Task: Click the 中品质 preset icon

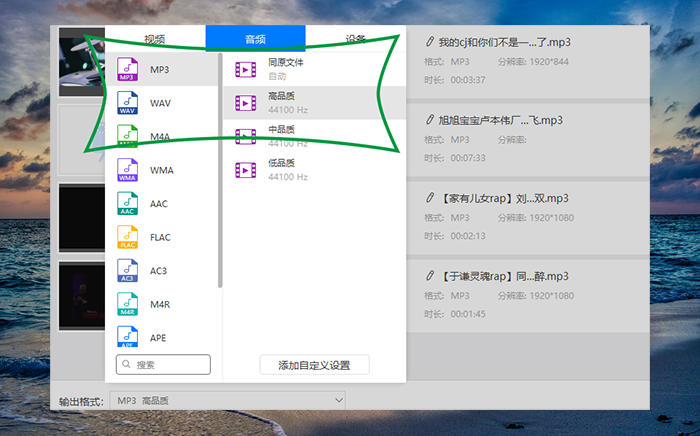Action: click(246, 137)
